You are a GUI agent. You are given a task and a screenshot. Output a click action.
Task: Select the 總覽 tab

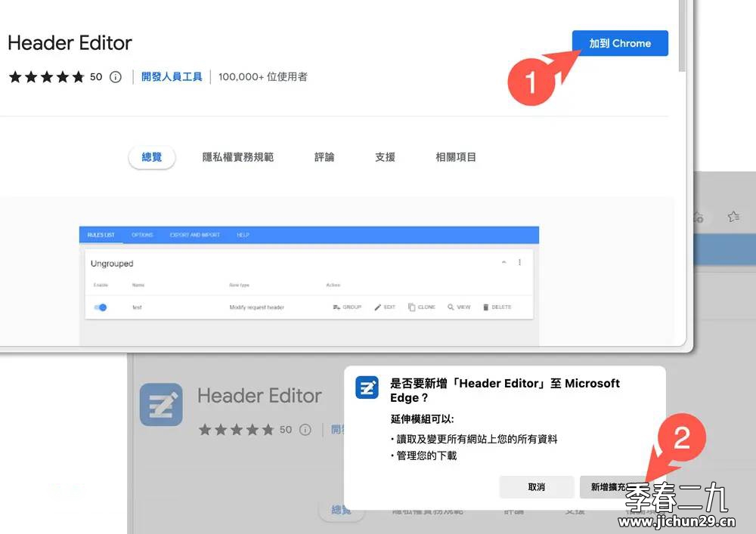(152, 157)
